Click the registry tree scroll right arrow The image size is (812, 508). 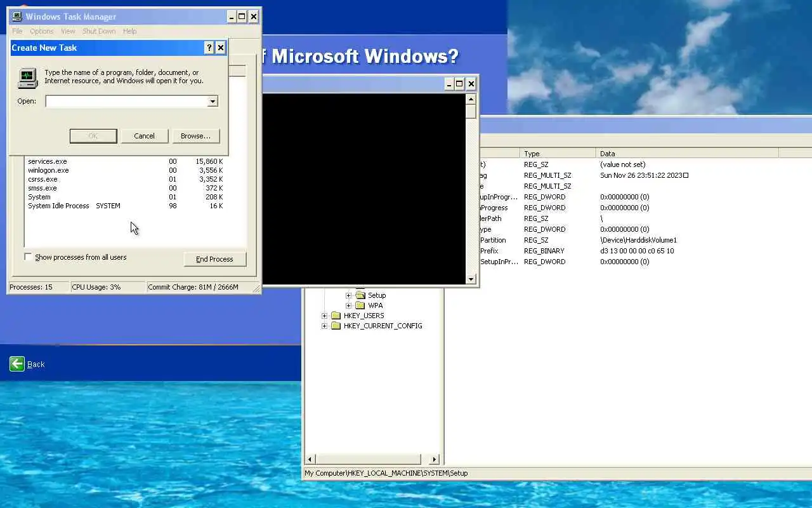[435, 459]
